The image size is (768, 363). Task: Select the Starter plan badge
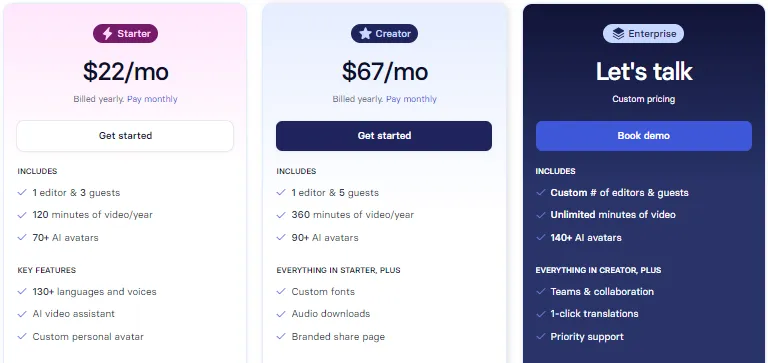pos(125,33)
